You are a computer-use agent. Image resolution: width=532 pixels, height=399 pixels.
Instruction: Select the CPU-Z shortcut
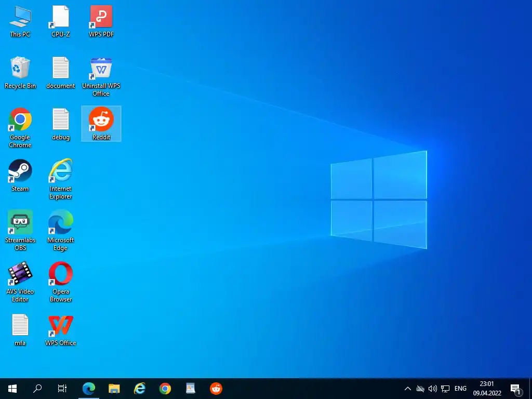coord(61,21)
